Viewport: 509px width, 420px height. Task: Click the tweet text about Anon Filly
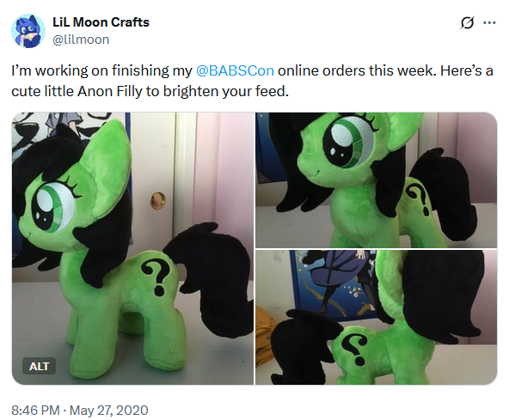point(252,81)
